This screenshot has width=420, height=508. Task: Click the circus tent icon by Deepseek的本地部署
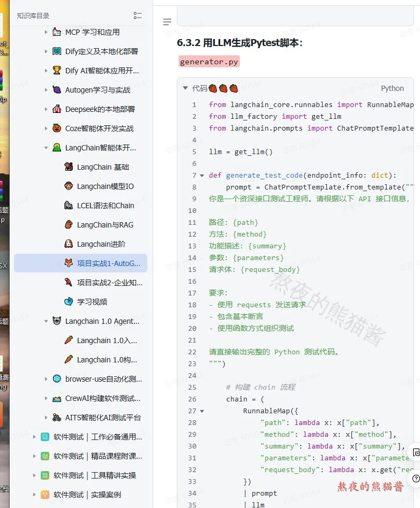click(57, 109)
